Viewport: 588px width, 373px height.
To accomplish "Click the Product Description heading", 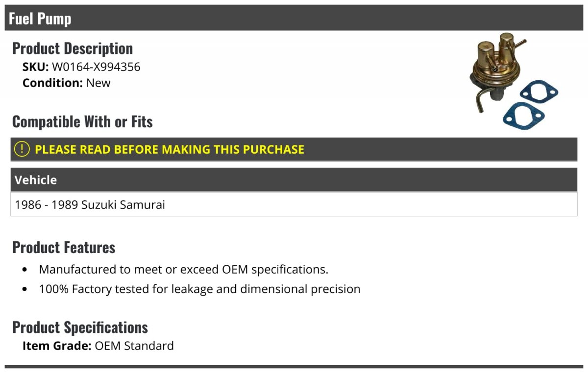I will tap(73, 48).
